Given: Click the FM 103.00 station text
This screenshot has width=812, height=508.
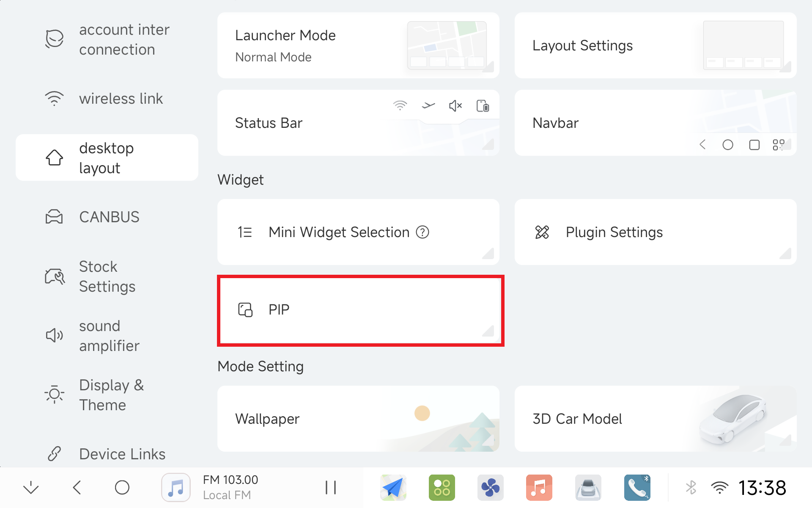Looking at the screenshot, I should tap(230, 480).
